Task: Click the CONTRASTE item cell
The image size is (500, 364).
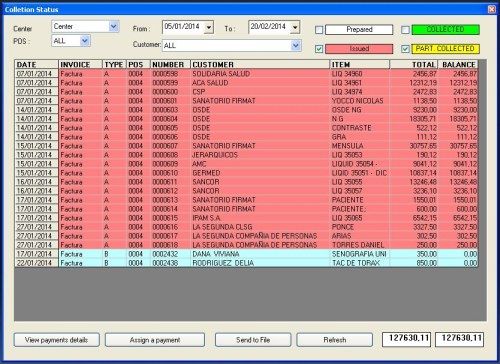Action: (x=360, y=128)
